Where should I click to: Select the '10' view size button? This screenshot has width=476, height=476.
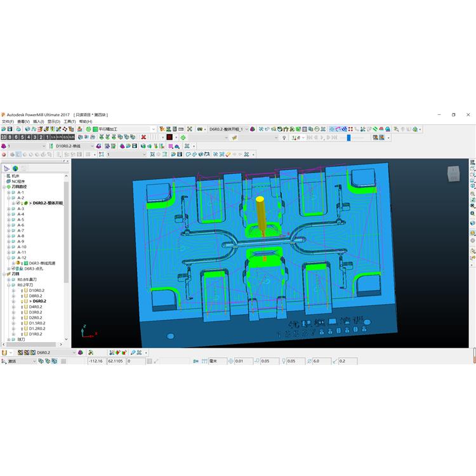(x=4, y=137)
